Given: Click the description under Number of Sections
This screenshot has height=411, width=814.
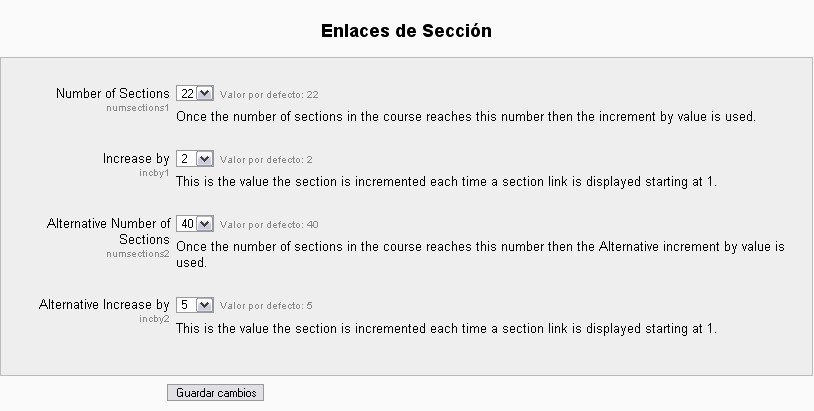Looking at the screenshot, I should [465, 116].
